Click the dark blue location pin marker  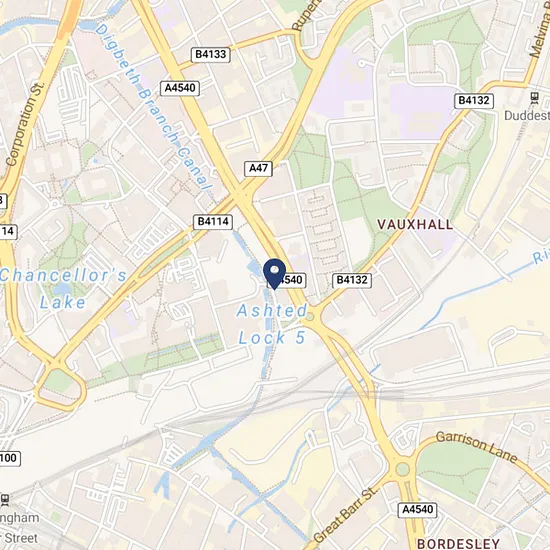pyautogui.click(x=274, y=274)
